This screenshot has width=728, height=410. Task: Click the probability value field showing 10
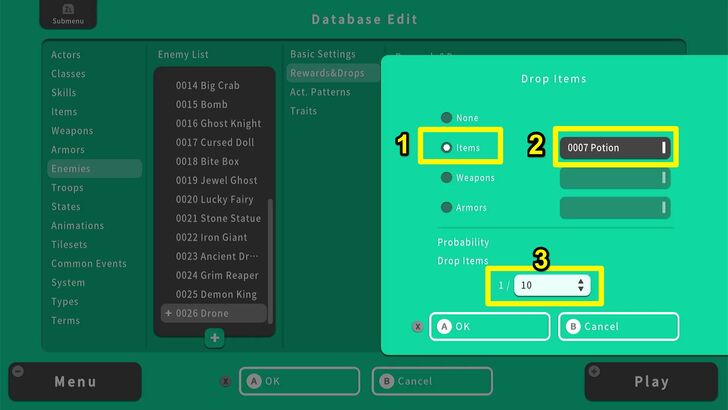552,285
